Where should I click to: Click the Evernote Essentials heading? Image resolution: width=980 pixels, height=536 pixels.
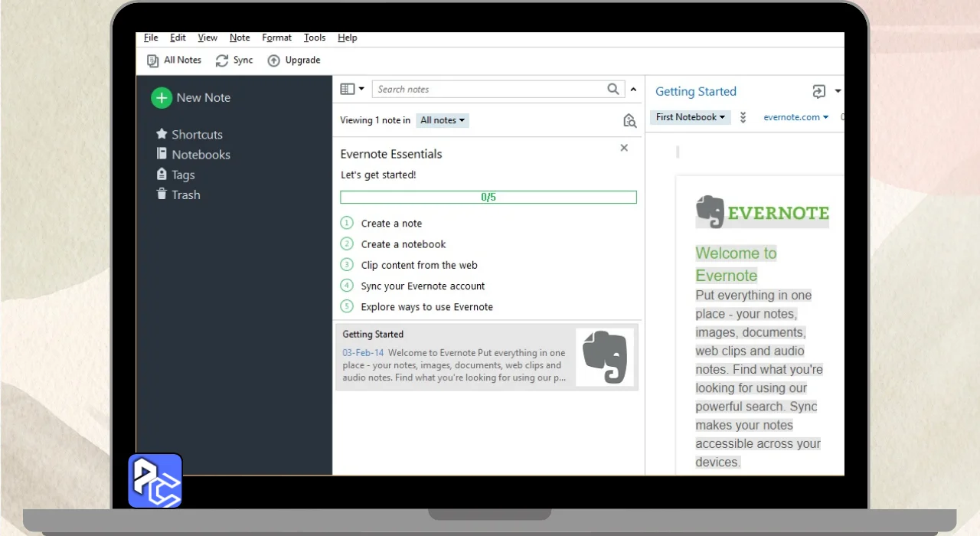click(391, 154)
